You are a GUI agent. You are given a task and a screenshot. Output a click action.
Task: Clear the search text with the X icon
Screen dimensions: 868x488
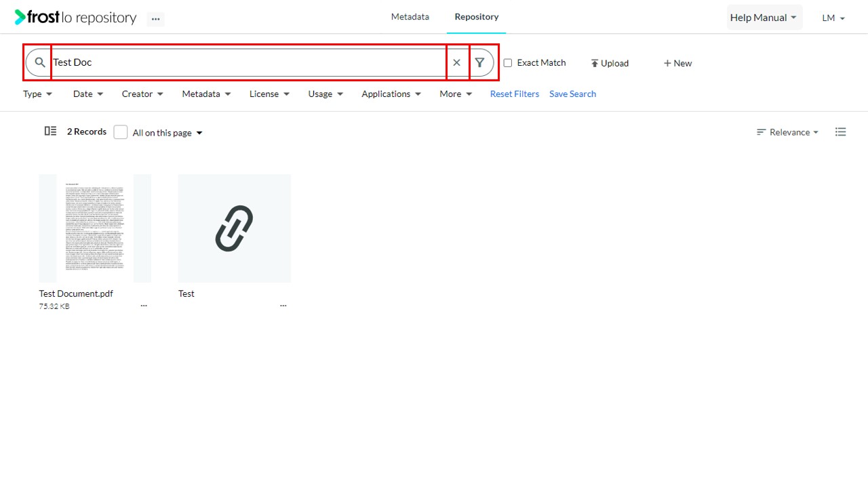click(x=457, y=62)
